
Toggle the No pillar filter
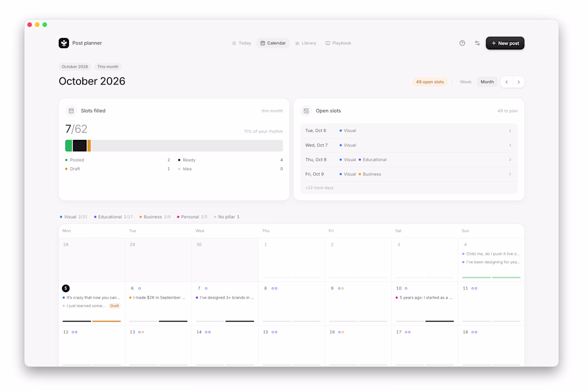point(227,217)
